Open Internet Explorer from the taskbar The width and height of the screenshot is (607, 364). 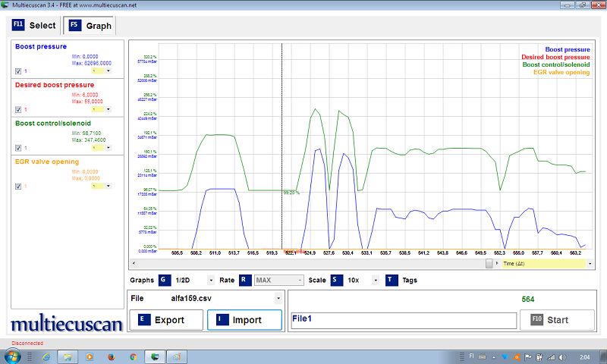pyautogui.click(x=45, y=356)
